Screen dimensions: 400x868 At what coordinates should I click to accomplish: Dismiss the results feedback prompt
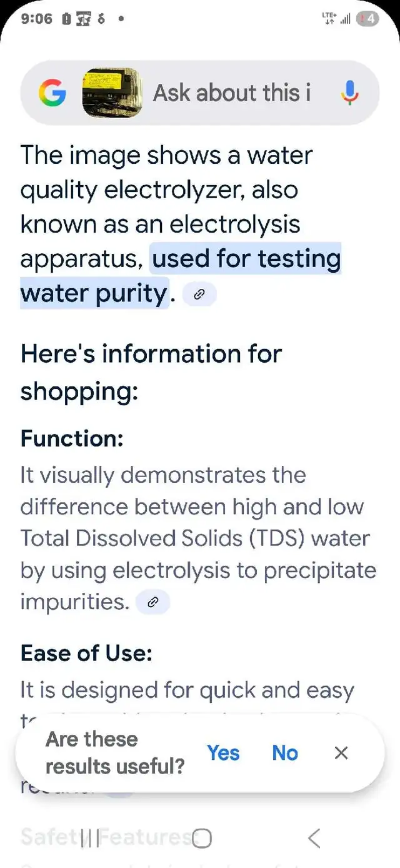[341, 753]
